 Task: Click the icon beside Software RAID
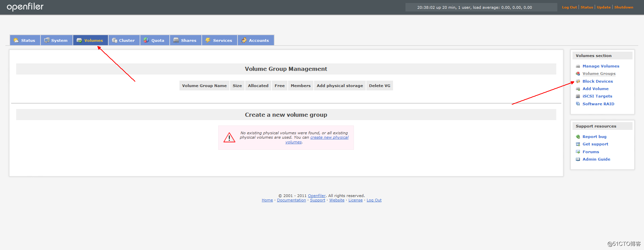click(x=578, y=104)
